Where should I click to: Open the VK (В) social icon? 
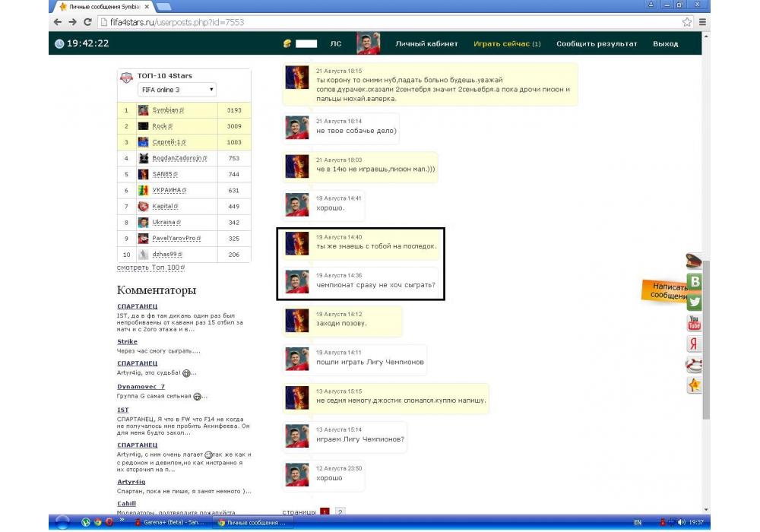tap(695, 281)
